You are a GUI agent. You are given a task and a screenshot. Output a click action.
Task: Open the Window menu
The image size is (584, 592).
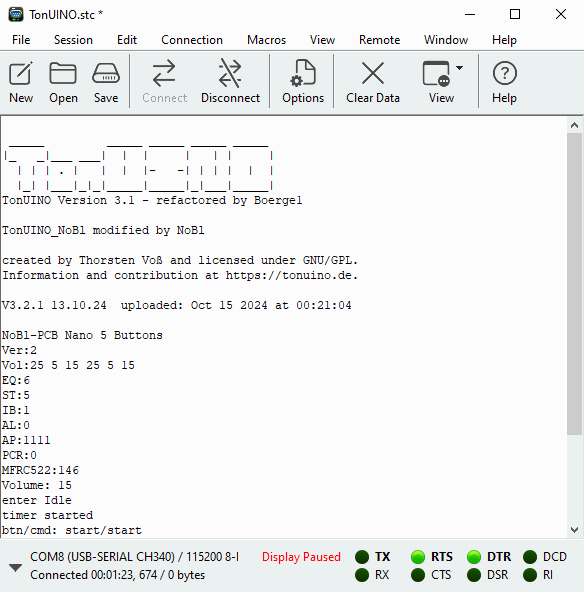(x=446, y=40)
